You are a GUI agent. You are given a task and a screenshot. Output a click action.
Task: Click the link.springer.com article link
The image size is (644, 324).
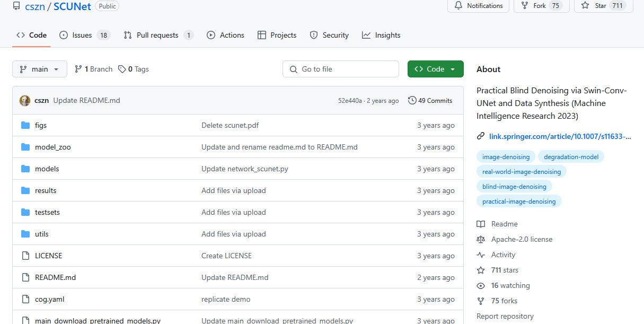click(x=560, y=136)
